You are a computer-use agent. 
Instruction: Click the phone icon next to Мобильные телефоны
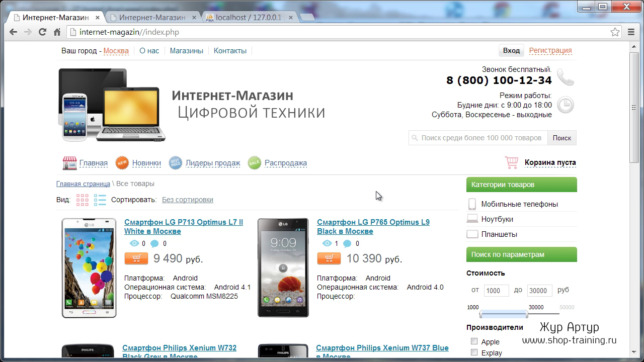coord(472,204)
